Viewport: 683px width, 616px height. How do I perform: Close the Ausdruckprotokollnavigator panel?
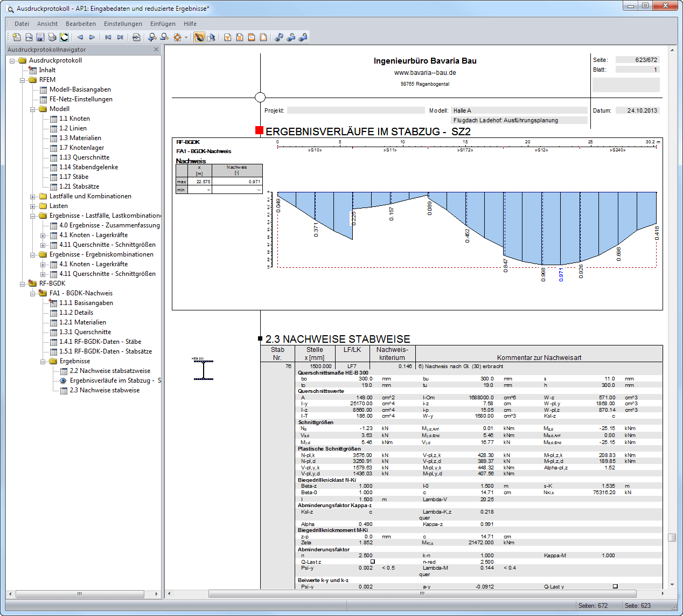point(156,50)
